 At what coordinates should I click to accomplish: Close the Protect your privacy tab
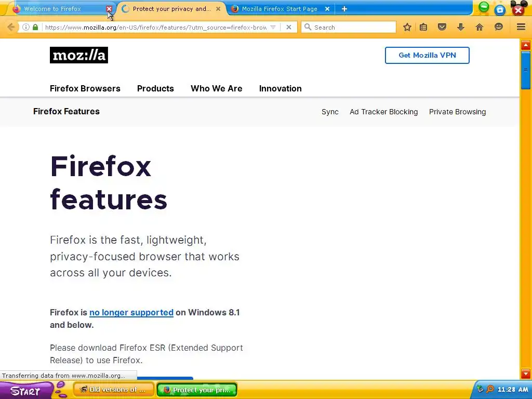(218, 9)
